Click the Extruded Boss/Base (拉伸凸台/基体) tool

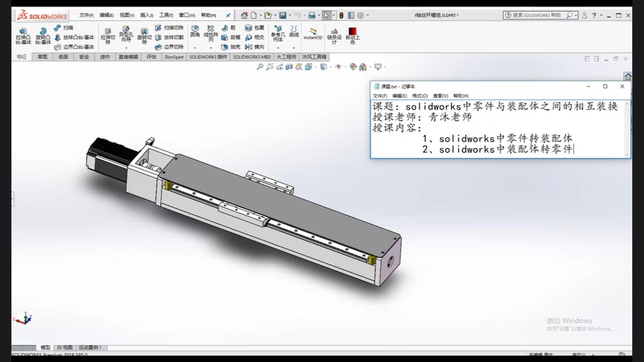pos(23,36)
